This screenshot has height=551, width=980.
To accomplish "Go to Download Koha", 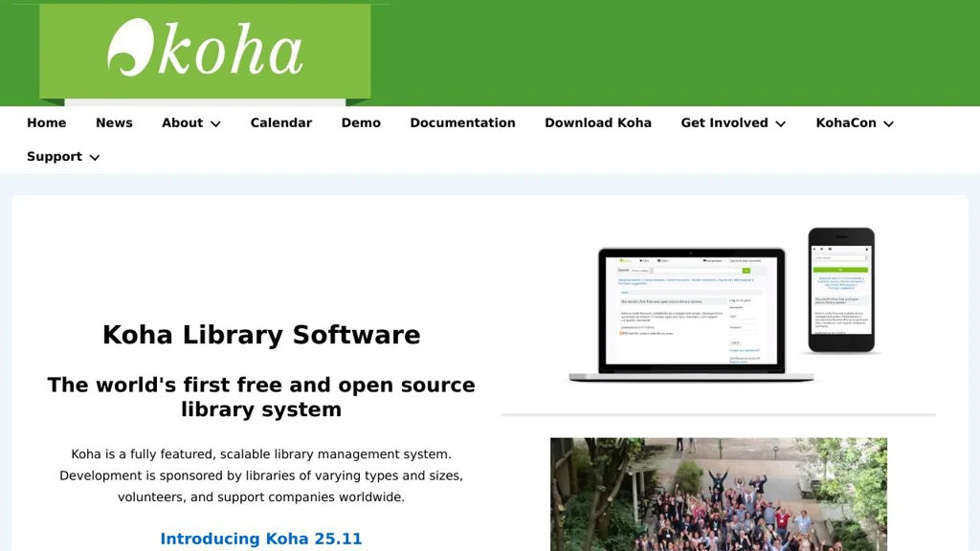I will pos(598,123).
